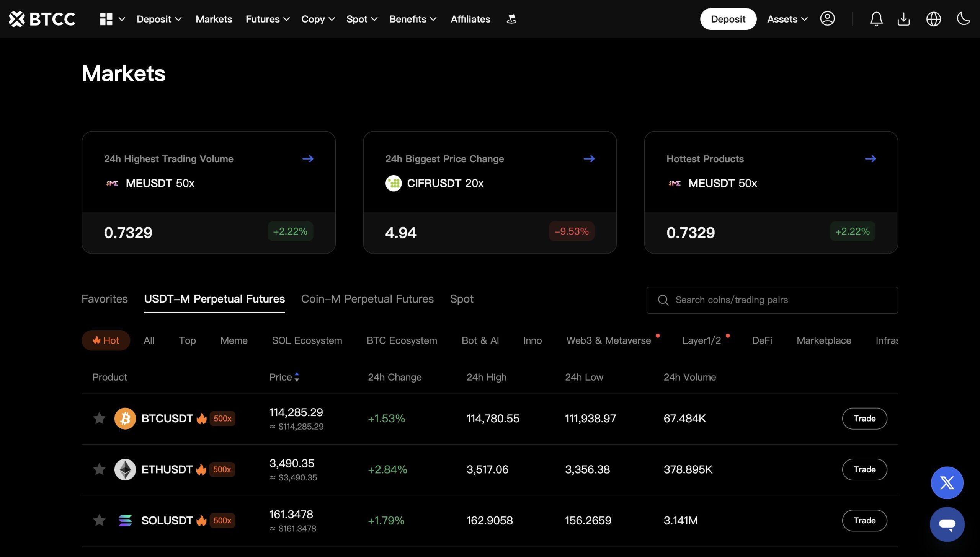Expand the Deposit nav dropdown
Image resolution: width=980 pixels, height=557 pixels.
(159, 19)
